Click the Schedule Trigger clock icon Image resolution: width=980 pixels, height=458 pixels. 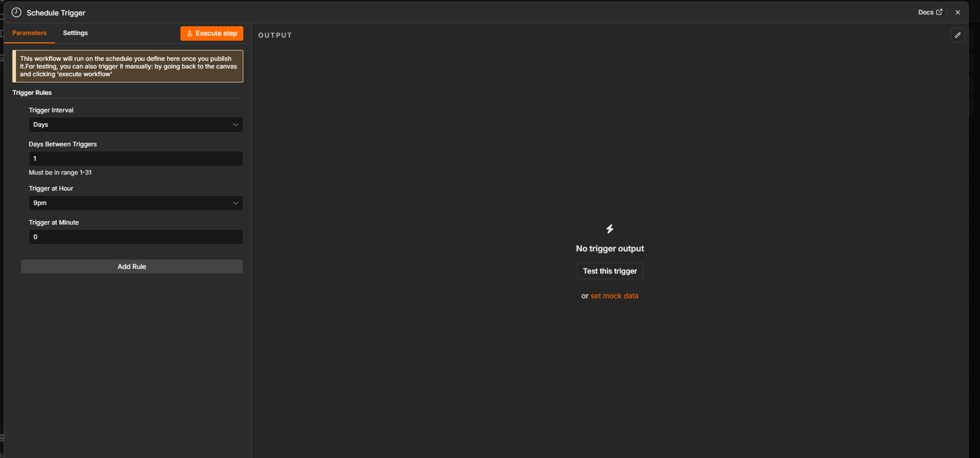tap(16, 12)
